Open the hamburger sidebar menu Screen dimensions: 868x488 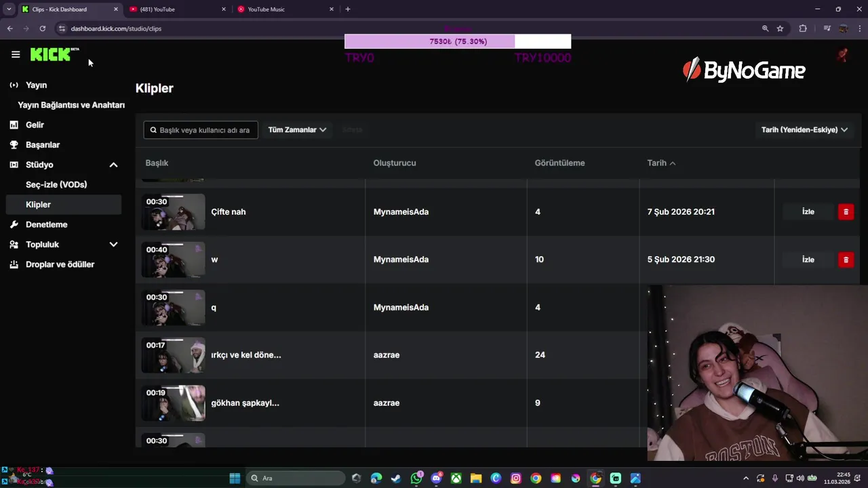pos(16,54)
